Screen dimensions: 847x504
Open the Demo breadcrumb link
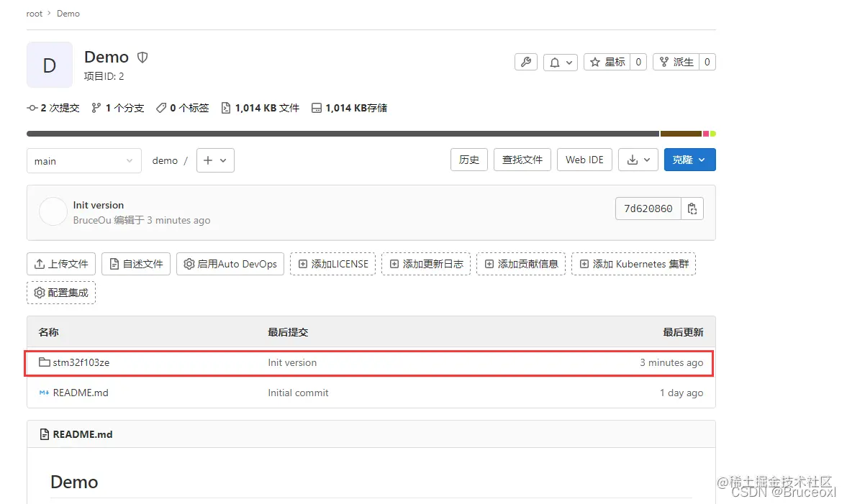[x=68, y=14]
